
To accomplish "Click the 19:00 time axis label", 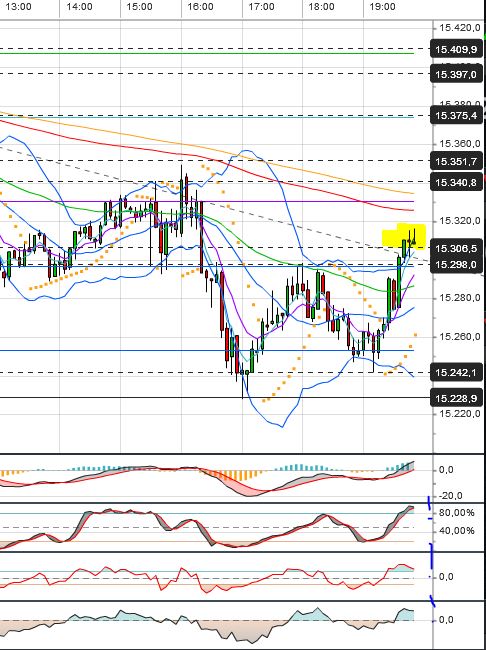I will pyautogui.click(x=382, y=7).
